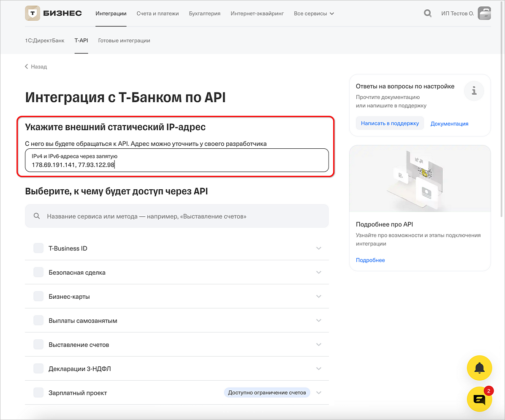
Task: Click the БИЗНЕС brand text
Action: pos(62,13)
